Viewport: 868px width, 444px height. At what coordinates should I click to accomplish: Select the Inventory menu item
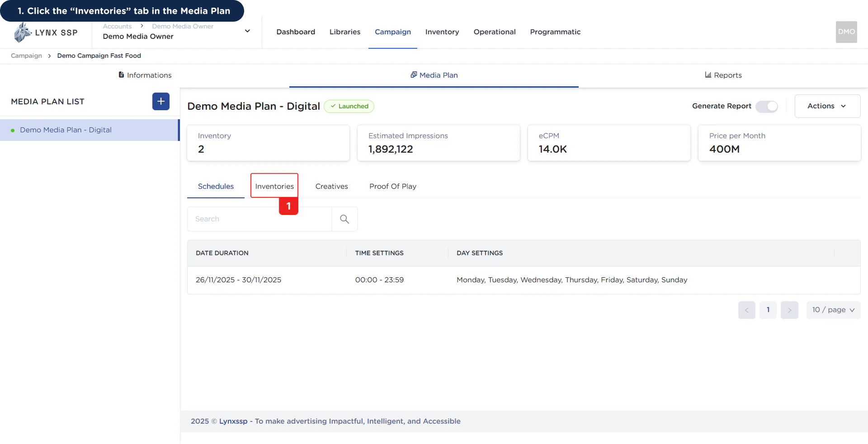click(x=442, y=32)
